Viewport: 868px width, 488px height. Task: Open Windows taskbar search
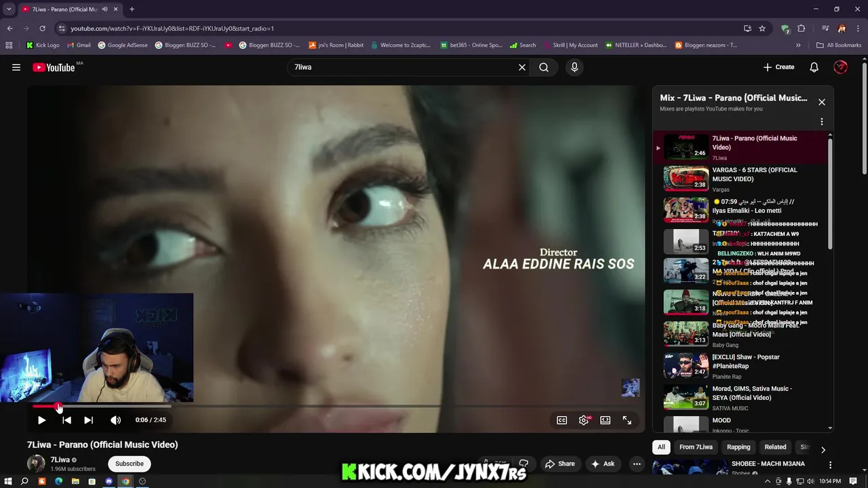point(24,481)
